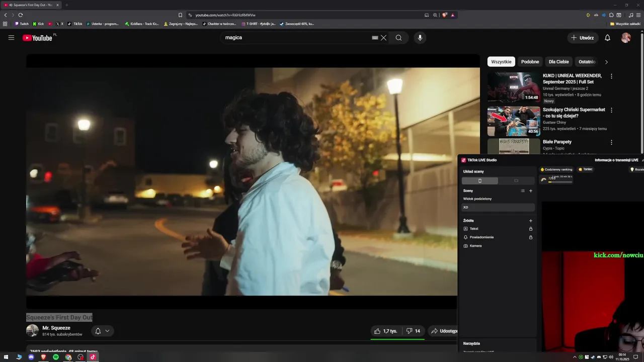Reload the page in the browser
Viewport: 644px width, 362px height.
pyautogui.click(x=20, y=15)
